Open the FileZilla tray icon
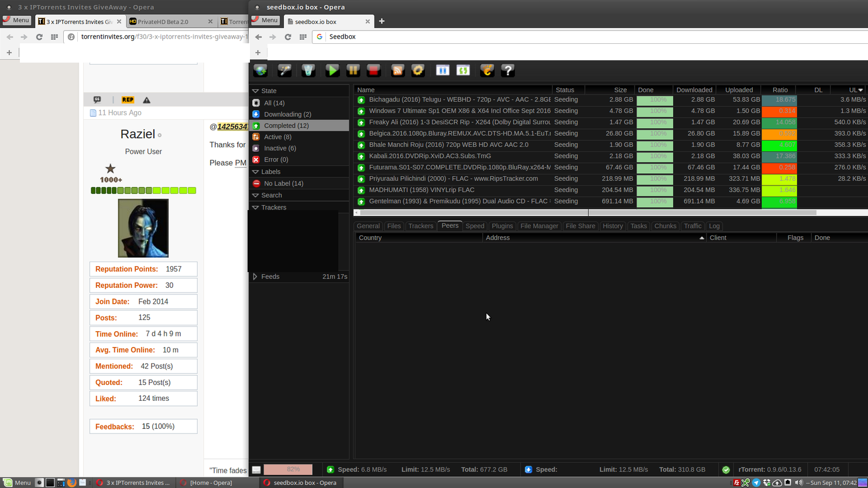868x488 pixels. pyautogui.click(x=736, y=483)
